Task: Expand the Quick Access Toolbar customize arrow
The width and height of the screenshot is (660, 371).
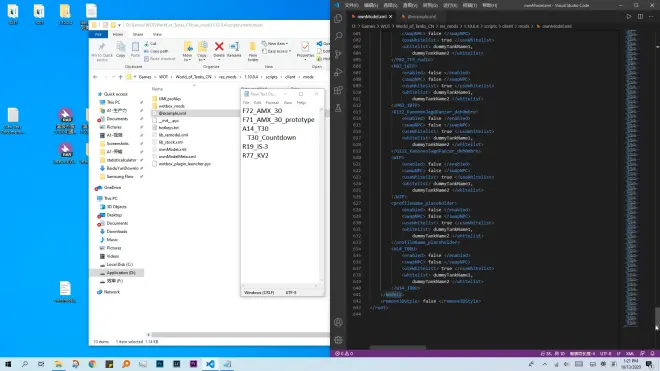Action: (120, 25)
